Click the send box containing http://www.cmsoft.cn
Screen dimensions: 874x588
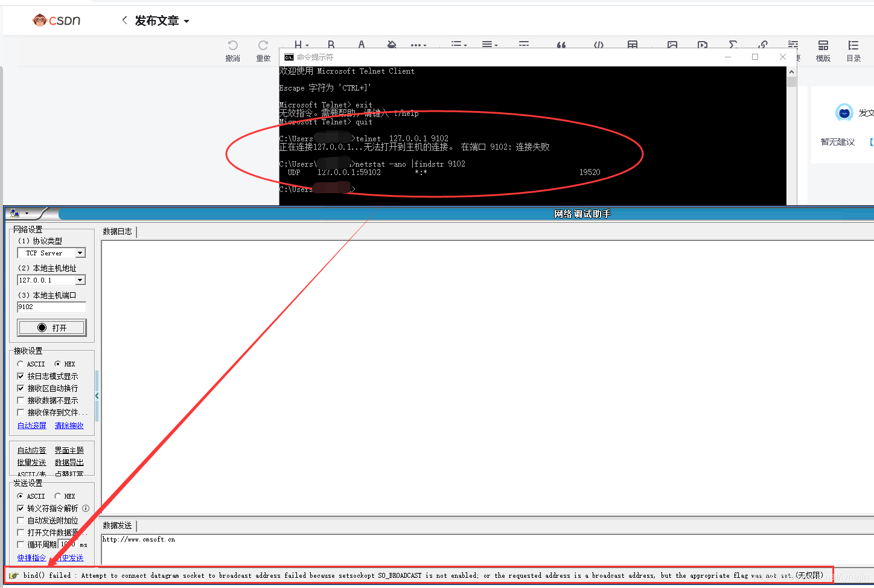[487, 549]
